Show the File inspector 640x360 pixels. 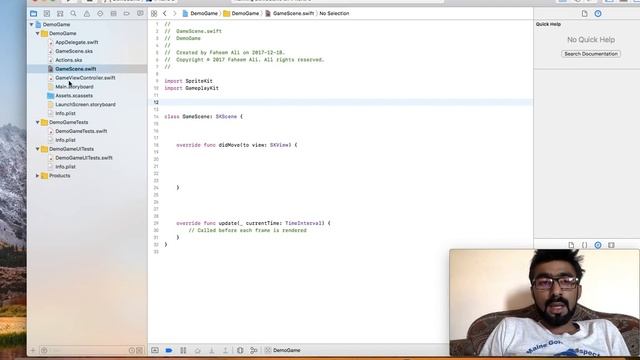584,13
